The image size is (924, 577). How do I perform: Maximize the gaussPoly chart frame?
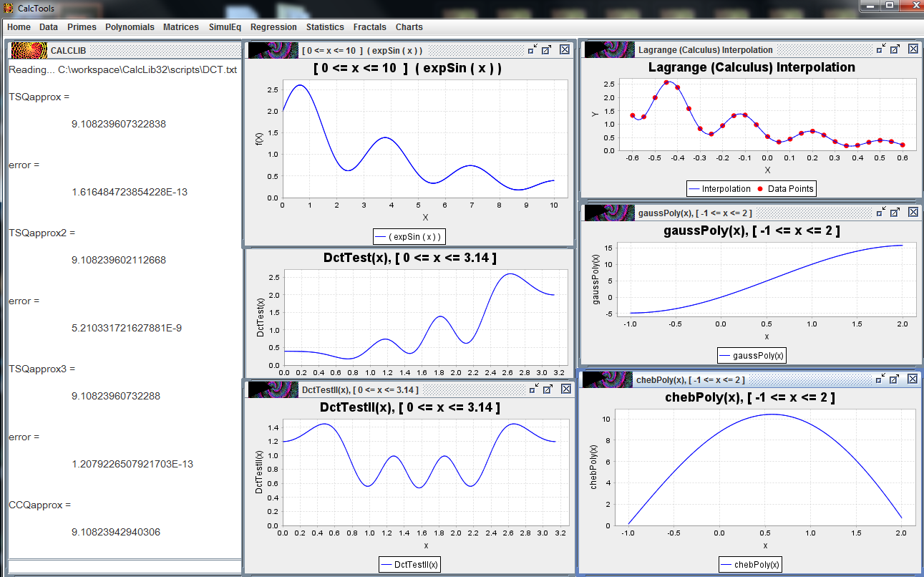895,212
